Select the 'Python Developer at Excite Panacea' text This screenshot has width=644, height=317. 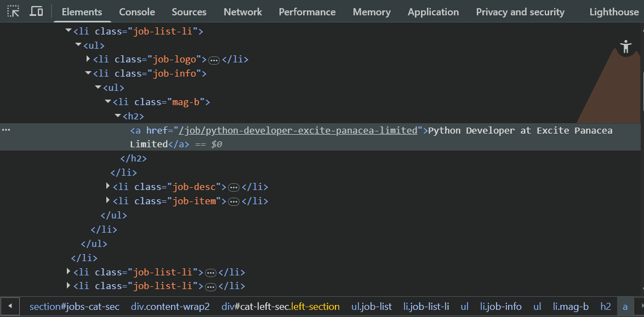point(520,130)
